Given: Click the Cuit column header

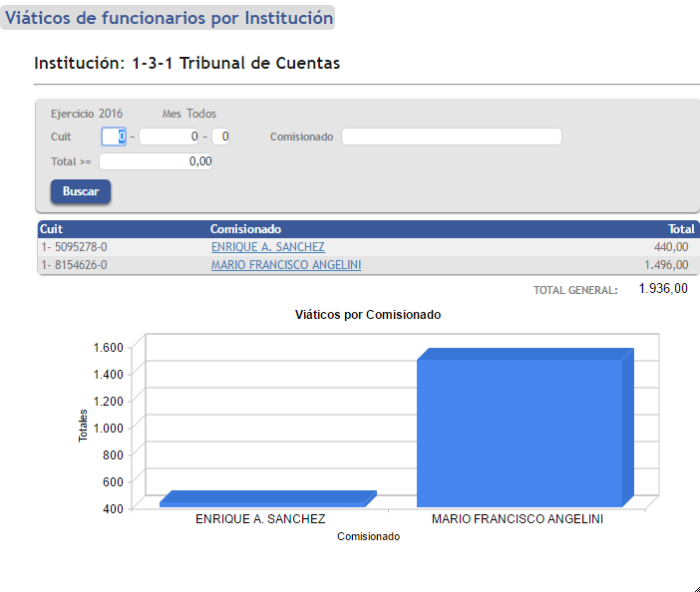Looking at the screenshot, I should pyautogui.click(x=52, y=229).
